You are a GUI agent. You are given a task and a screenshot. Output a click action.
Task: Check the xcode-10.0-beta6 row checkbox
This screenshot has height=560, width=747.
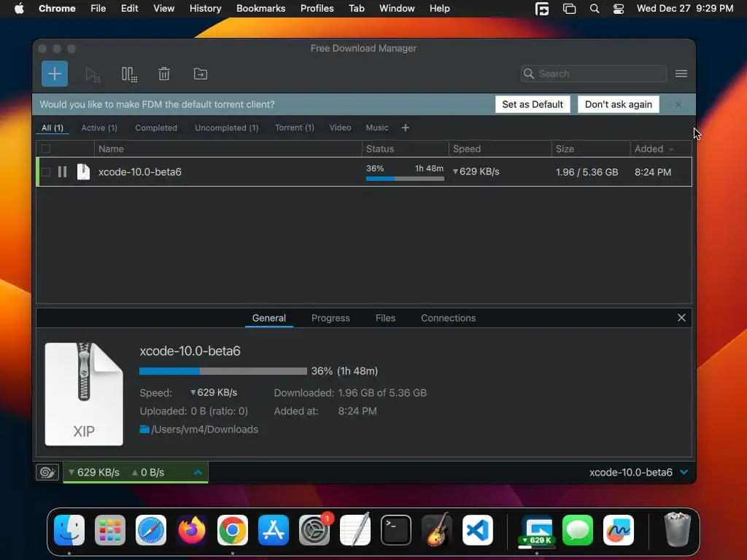pos(46,172)
